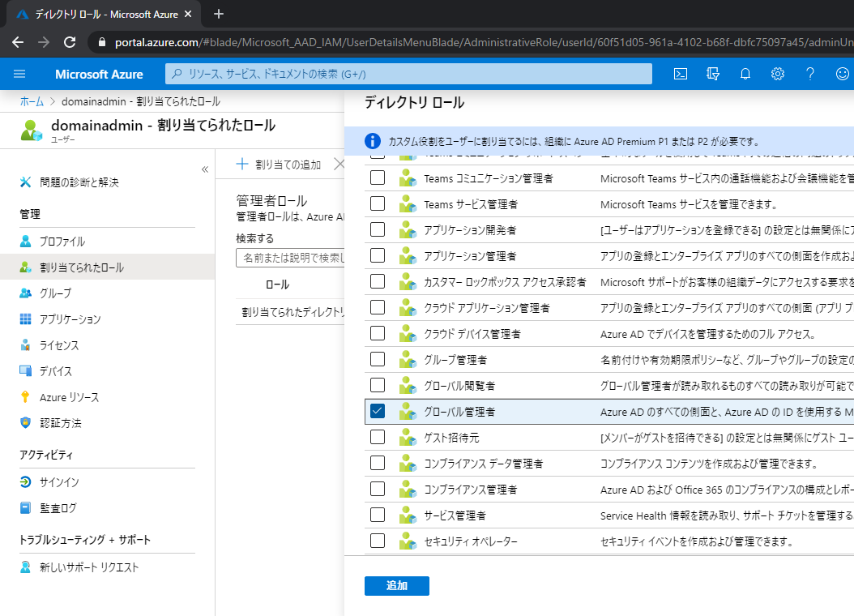The height and width of the screenshot is (616, 854).
Task: Click the domainadmin user avatar icon
Action: tap(31, 130)
